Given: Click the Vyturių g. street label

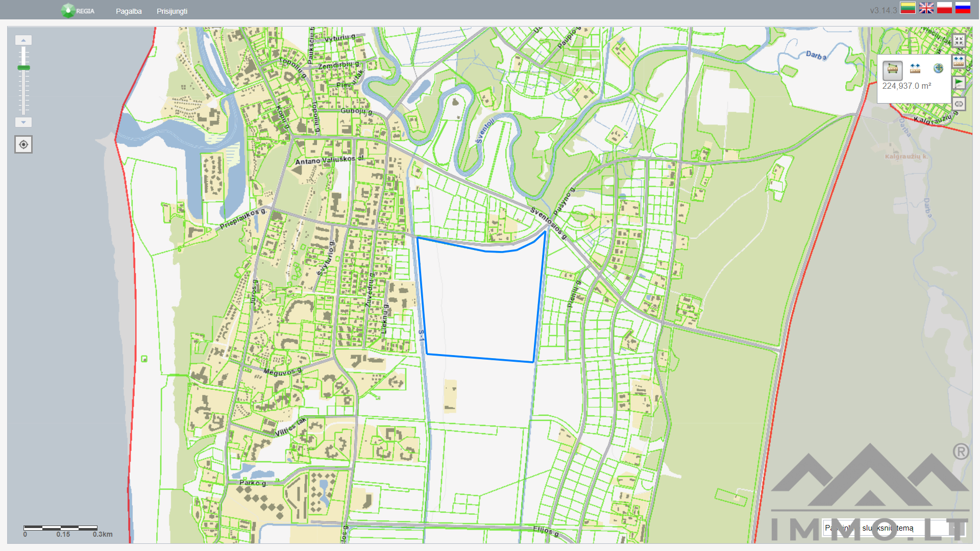Looking at the screenshot, I should (340, 38).
